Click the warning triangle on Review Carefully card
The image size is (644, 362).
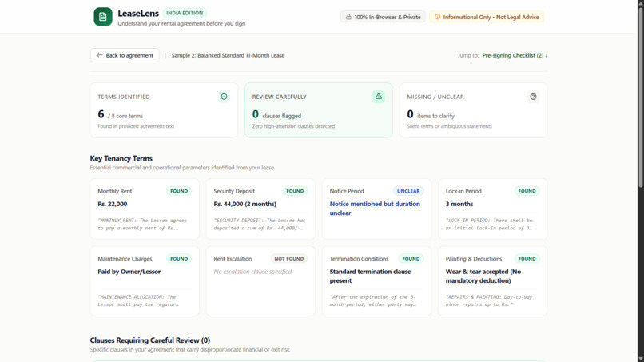pos(378,97)
